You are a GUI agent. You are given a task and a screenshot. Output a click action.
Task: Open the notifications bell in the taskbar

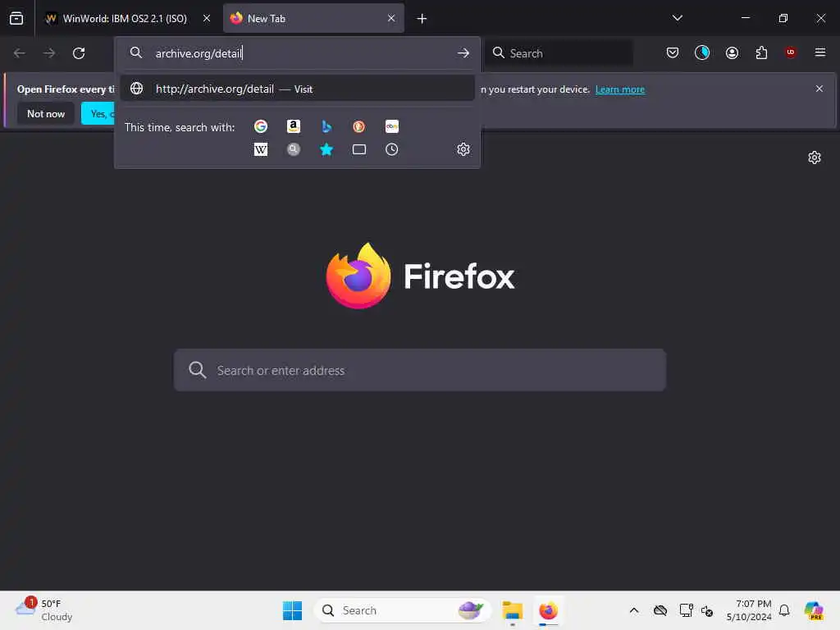(784, 610)
